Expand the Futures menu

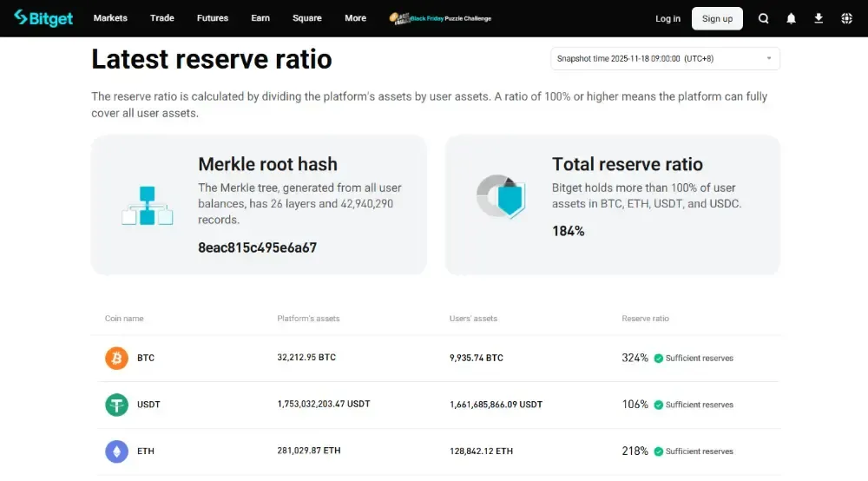click(213, 18)
